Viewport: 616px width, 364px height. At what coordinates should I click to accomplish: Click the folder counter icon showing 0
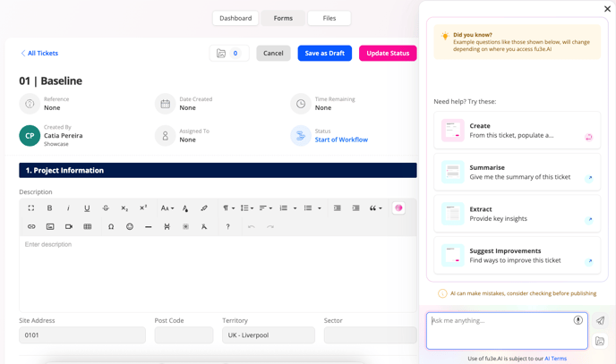tap(229, 54)
